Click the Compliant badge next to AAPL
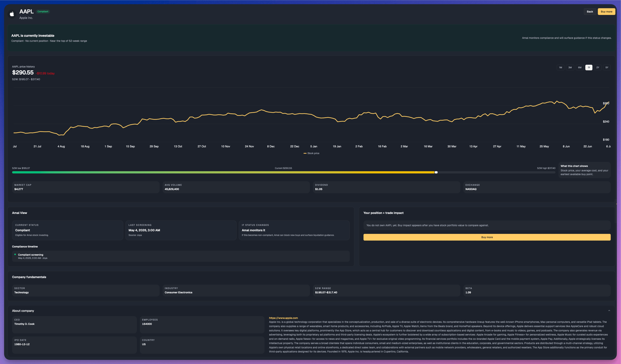The width and height of the screenshot is (621, 364). point(43,11)
